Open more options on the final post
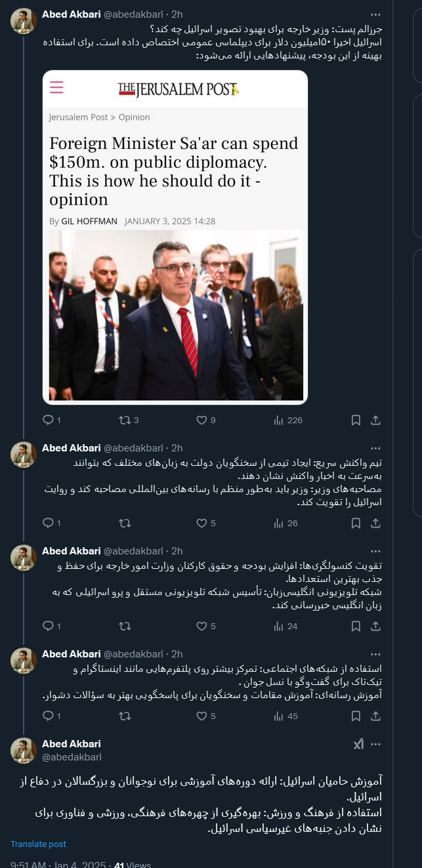Screen dimensions: 422x868 375,743
